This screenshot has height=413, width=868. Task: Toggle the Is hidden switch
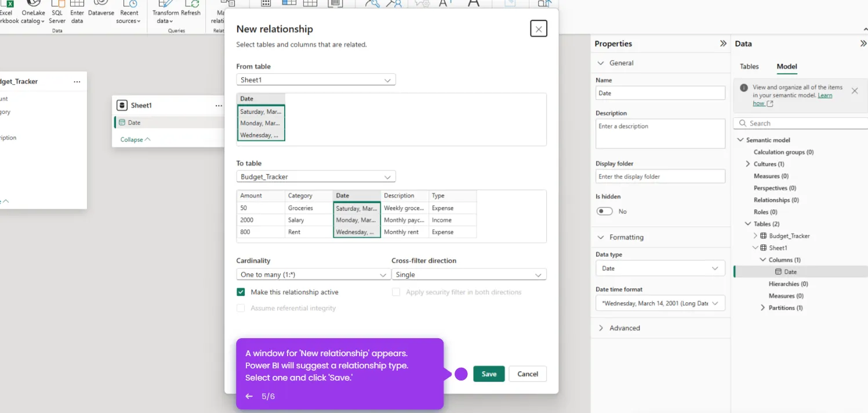point(605,211)
